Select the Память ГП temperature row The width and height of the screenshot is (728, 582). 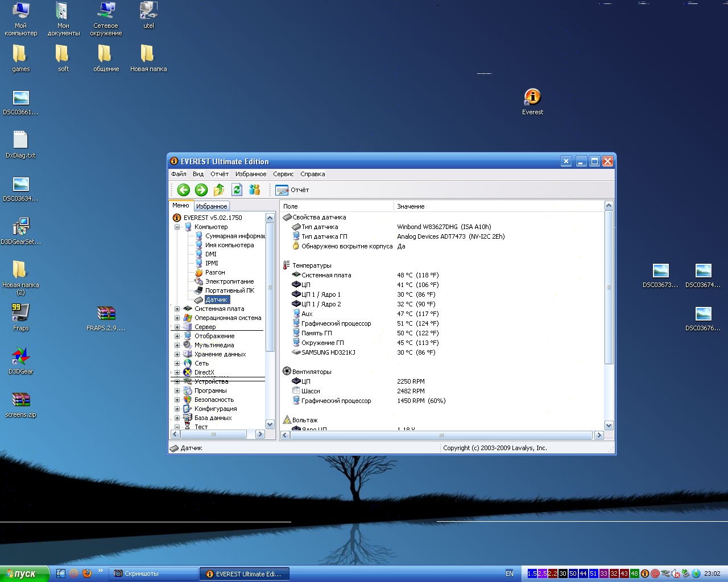(x=442, y=333)
